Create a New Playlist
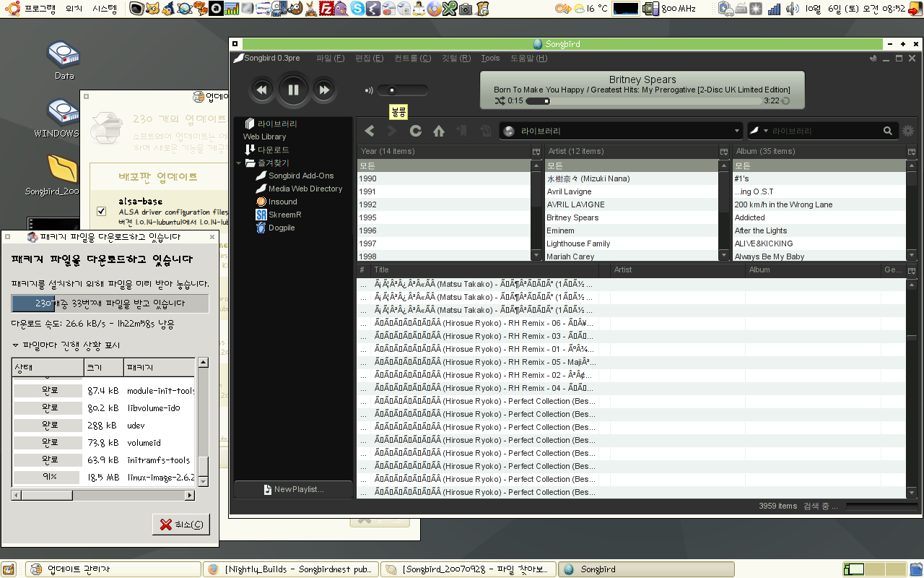The image size is (924, 578). [293, 489]
